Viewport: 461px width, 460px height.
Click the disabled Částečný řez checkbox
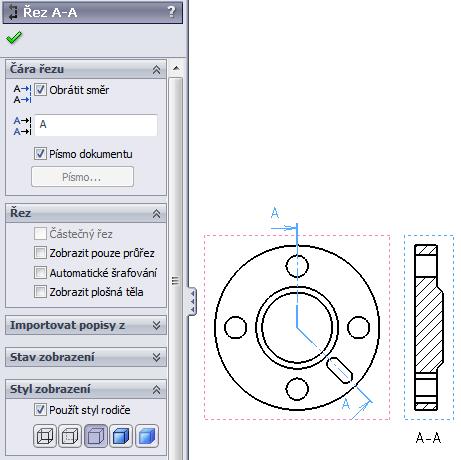[40, 234]
